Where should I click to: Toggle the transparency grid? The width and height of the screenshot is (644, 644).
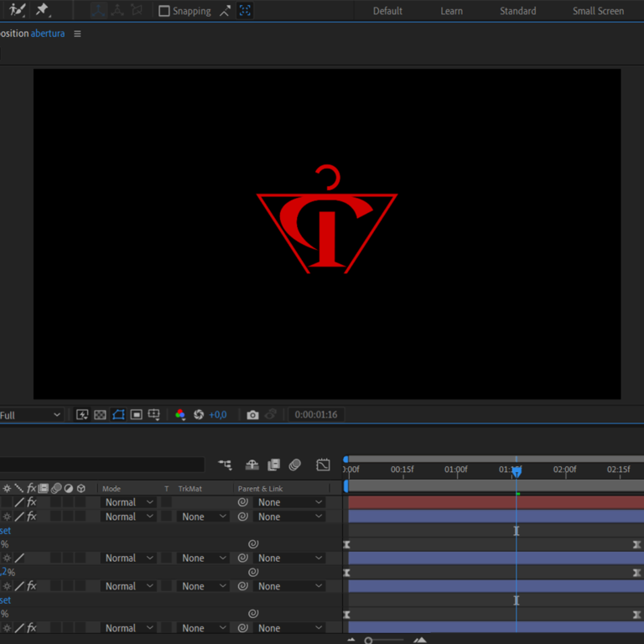100,415
